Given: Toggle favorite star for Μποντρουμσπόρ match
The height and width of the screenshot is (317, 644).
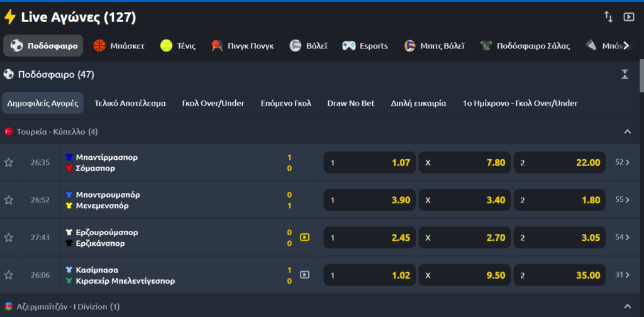Looking at the screenshot, I should [9, 200].
